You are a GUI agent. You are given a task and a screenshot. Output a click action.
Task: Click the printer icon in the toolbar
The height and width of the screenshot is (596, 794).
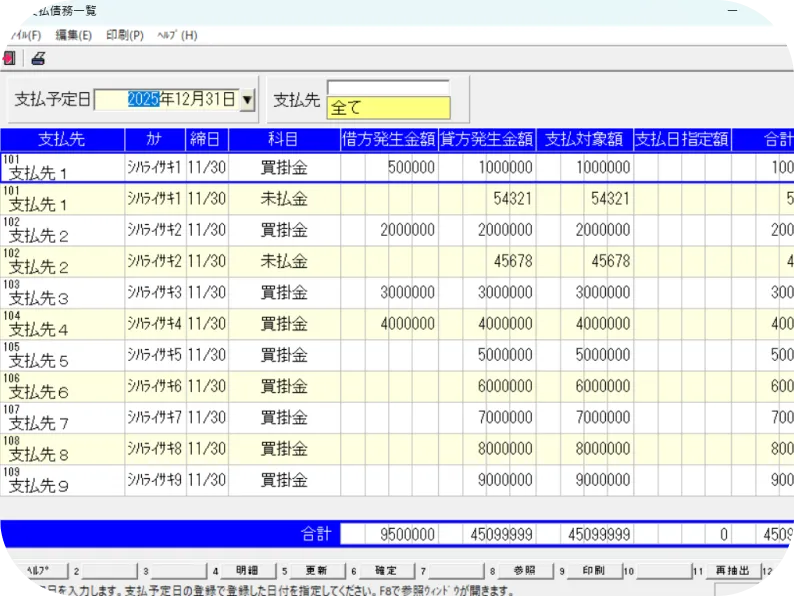[x=38, y=58]
